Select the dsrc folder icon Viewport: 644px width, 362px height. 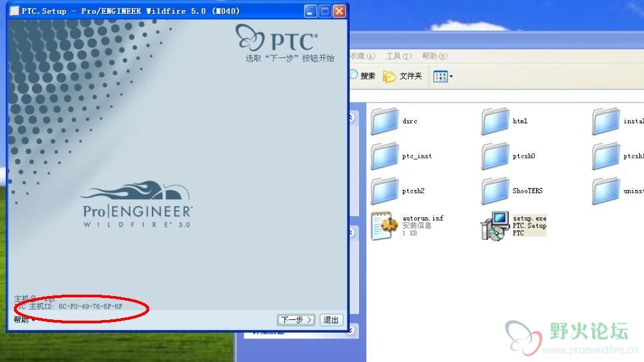click(x=385, y=121)
